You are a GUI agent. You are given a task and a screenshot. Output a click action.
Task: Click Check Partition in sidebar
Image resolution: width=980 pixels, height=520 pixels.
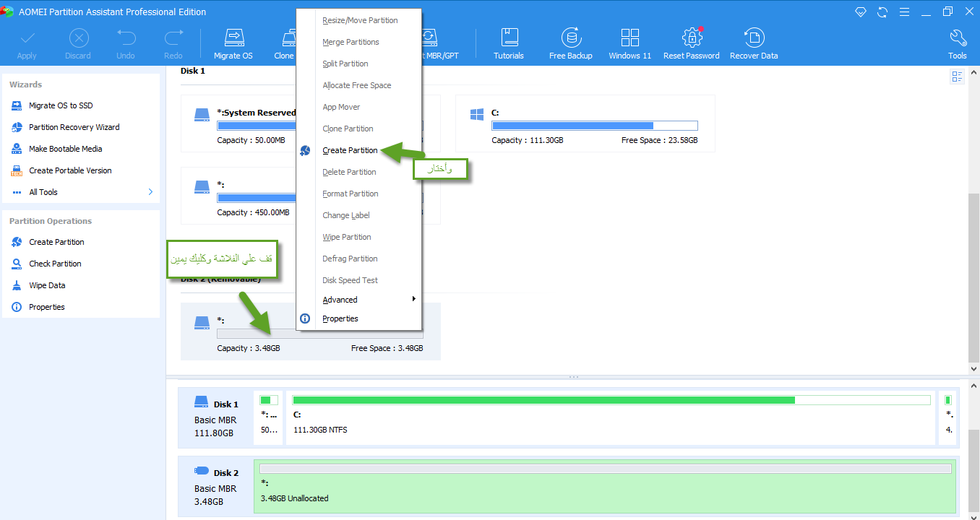[55, 264]
